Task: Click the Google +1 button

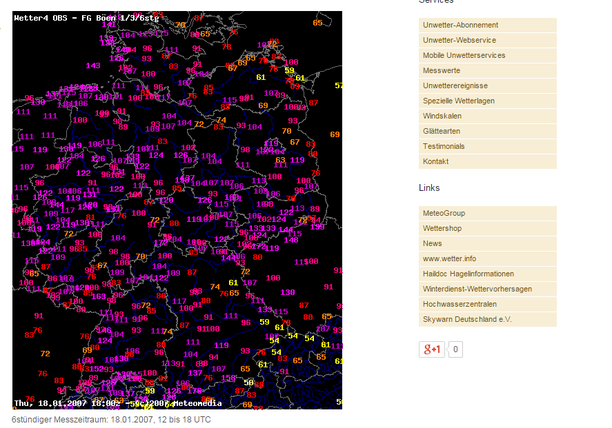Action: click(x=432, y=349)
